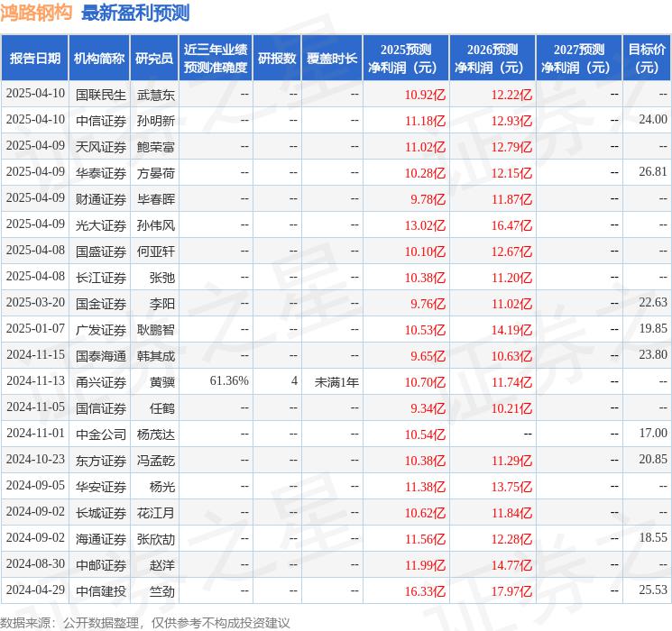Click target price 19.85
The width and height of the screenshot is (672, 631).
click(x=653, y=328)
